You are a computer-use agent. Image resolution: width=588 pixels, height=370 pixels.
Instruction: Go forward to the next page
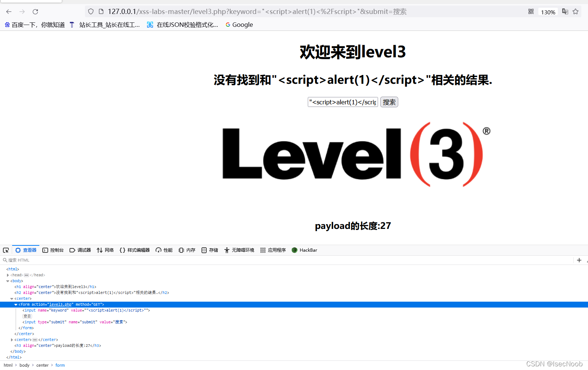[x=22, y=12]
